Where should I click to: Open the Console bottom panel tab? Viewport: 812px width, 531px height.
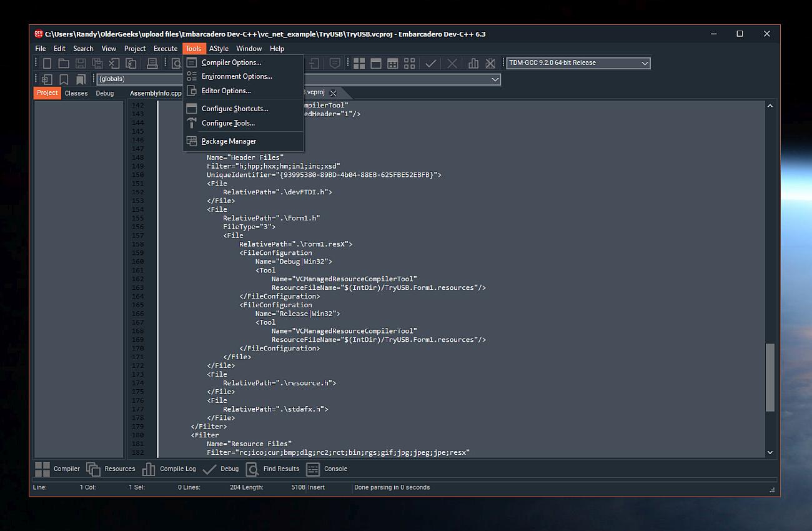coord(327,469)
